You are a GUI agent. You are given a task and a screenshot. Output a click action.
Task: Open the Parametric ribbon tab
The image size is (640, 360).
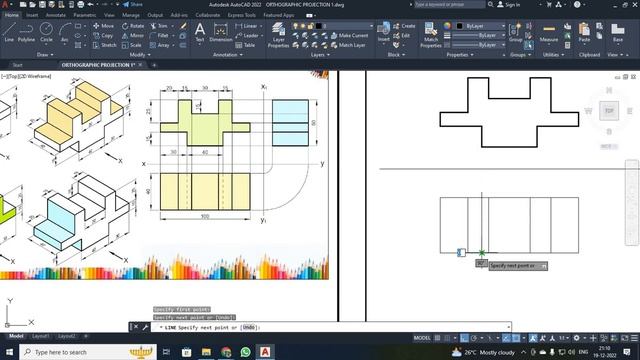pyautogui.click(x=84, y=15)
